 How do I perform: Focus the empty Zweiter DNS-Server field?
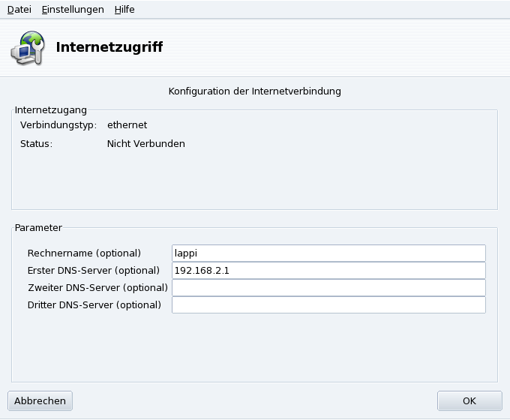click(x=328, y=287)
